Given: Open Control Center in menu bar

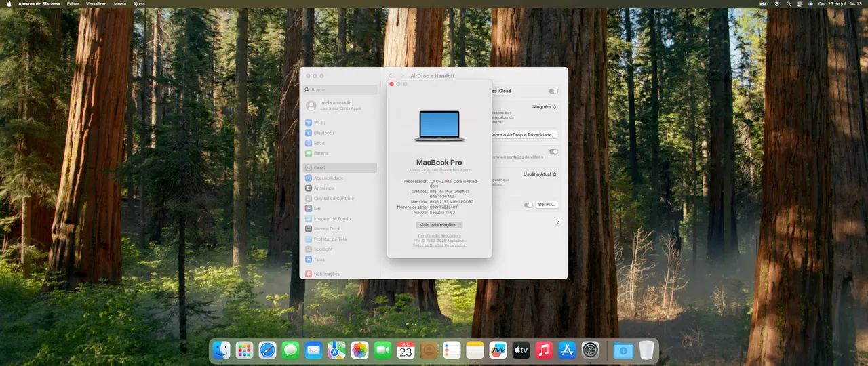Looking at the screenshot, I should point(800,3).
